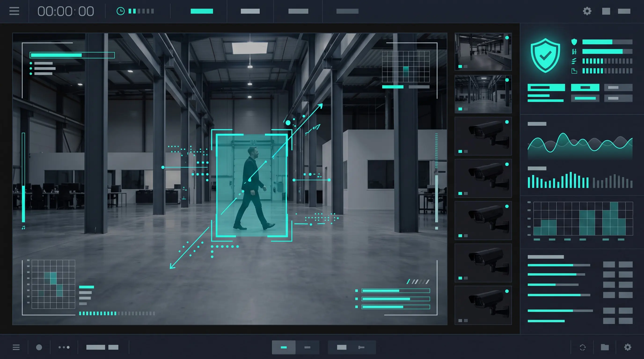Select the bottom-most camera feed tile

483,305
